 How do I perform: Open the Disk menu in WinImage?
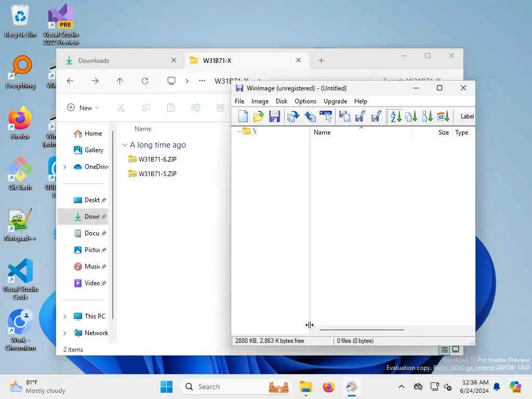[282, 101]
